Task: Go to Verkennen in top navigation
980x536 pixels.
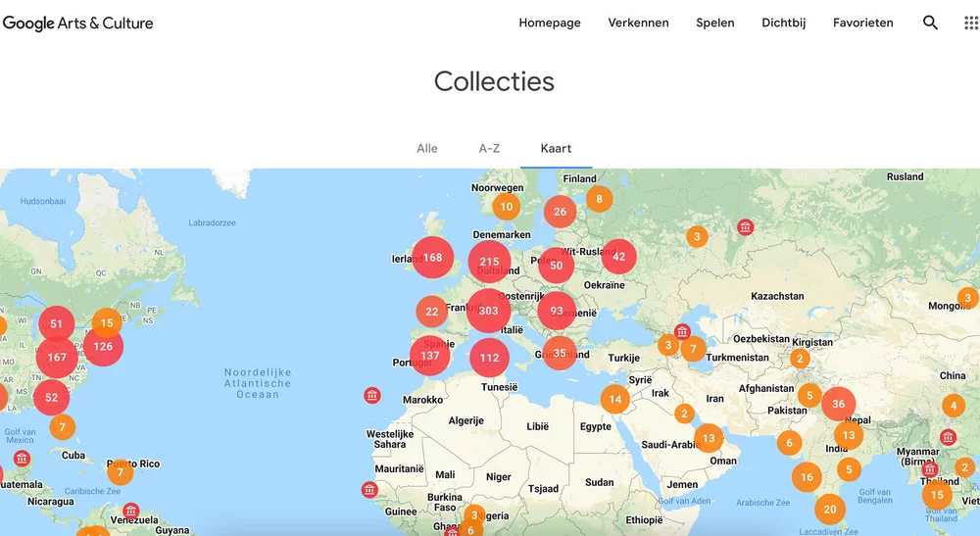Action: (x=638, y=23)
